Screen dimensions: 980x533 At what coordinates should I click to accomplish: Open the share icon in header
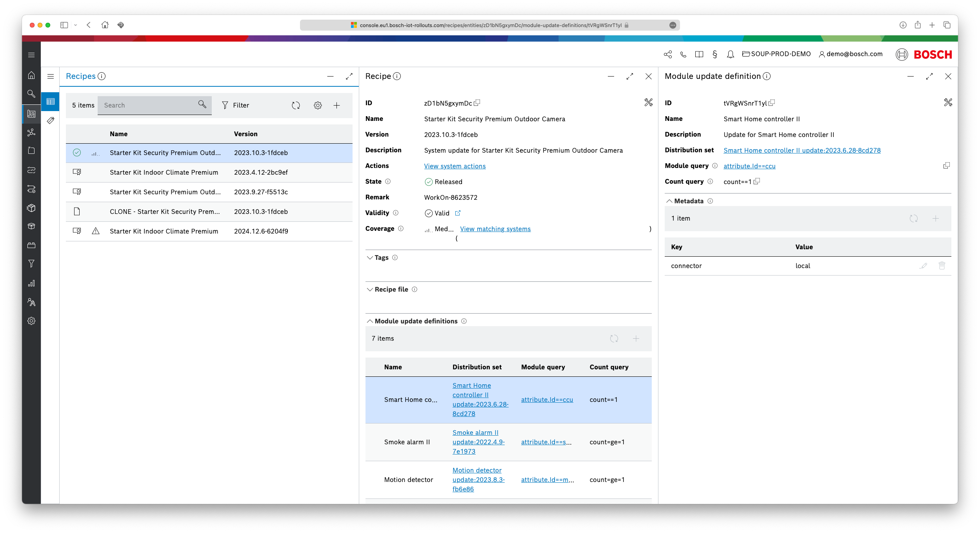[668, 55]
